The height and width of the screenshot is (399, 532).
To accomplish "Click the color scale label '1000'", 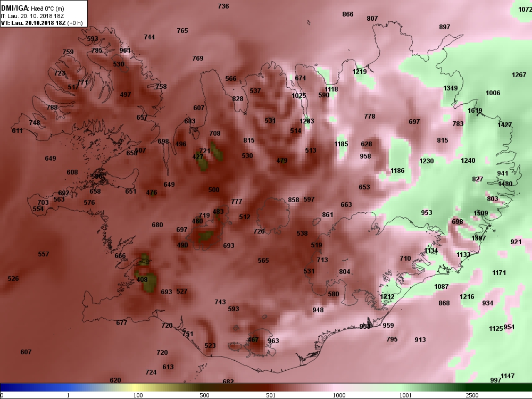I will pyautogui.click(x=339, y=395).
